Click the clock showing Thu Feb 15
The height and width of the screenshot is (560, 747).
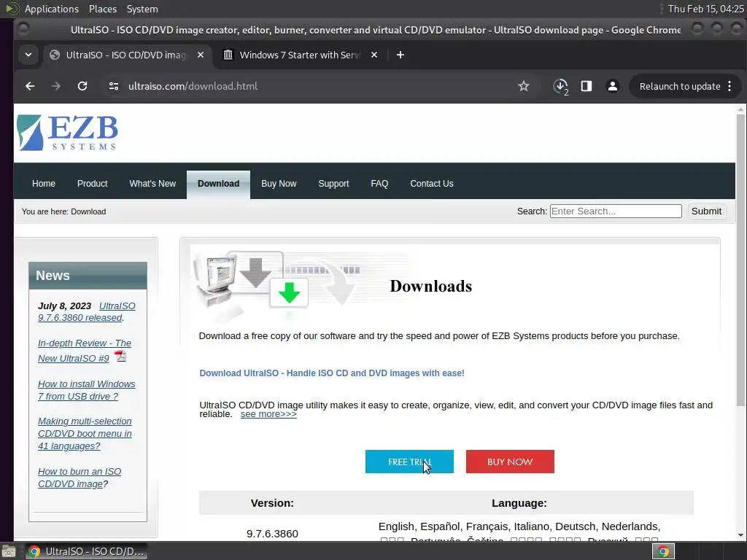705,9
